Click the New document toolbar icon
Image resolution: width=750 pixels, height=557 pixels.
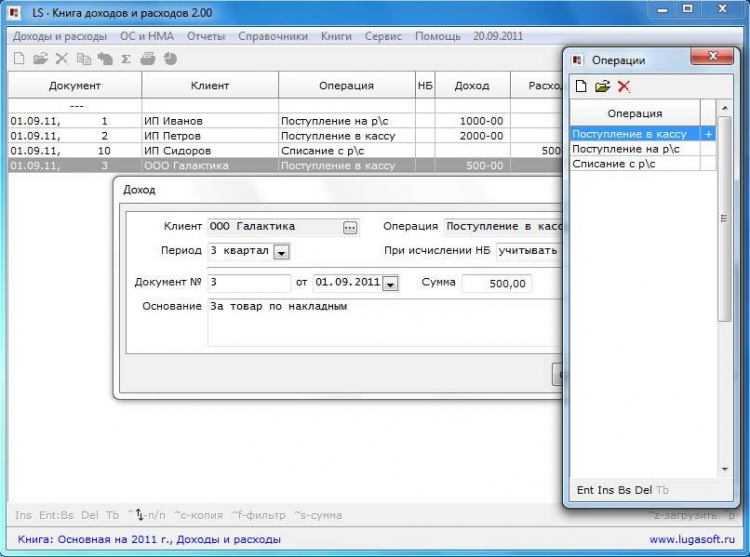[x=19, y=59]
